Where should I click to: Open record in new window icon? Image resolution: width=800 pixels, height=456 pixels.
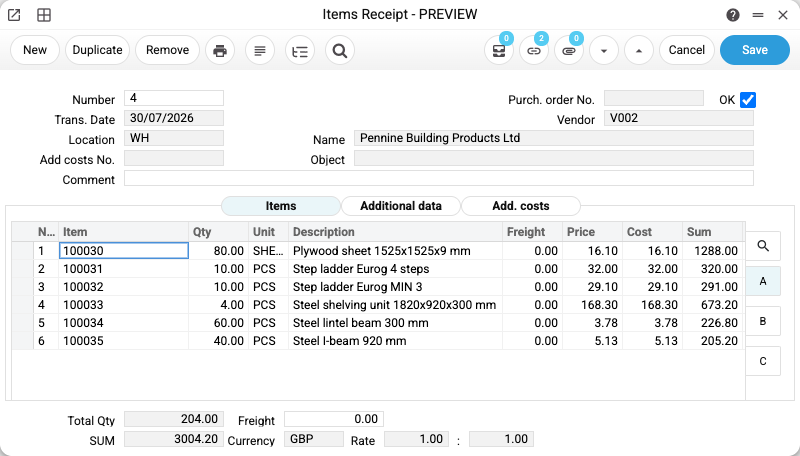14,15
